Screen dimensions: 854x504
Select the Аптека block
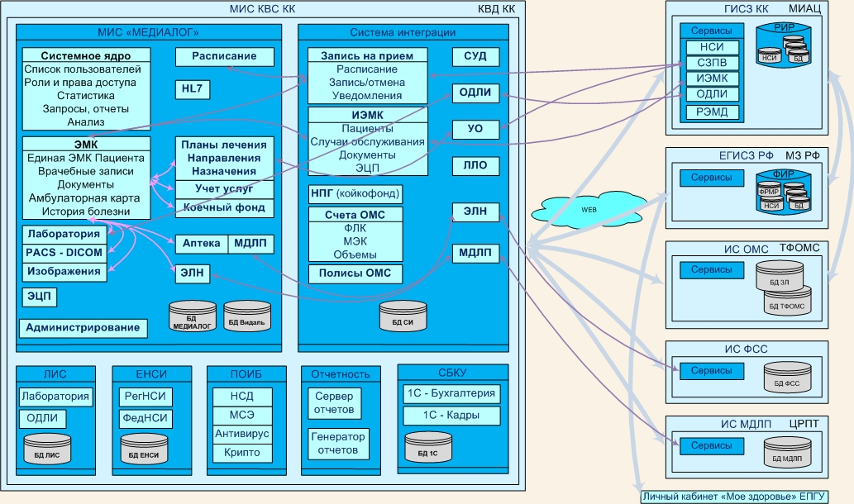click(202, 244)
